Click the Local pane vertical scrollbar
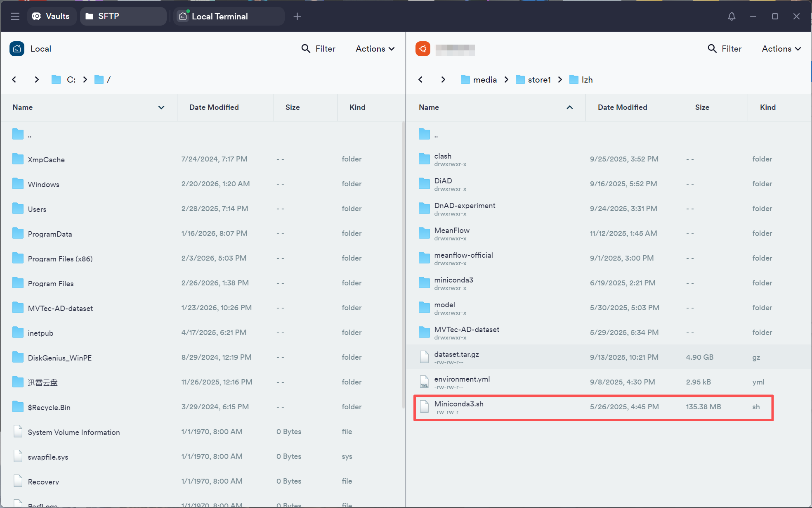The height and width of the screenshot is (508, 812). 403,264
